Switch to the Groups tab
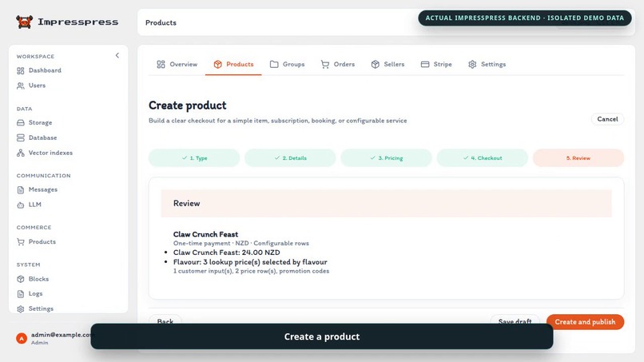This screenshot has height=362, width=644. click(287, 64)
